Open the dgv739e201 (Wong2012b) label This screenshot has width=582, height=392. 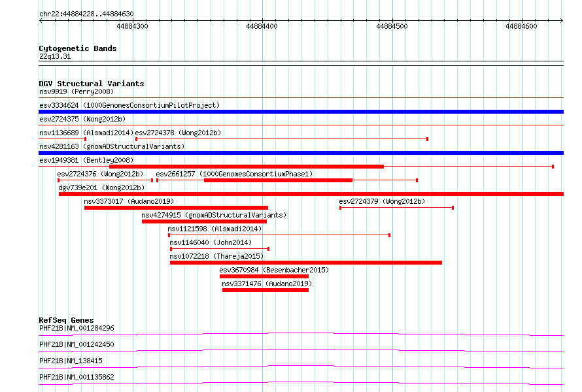(101, 188)
